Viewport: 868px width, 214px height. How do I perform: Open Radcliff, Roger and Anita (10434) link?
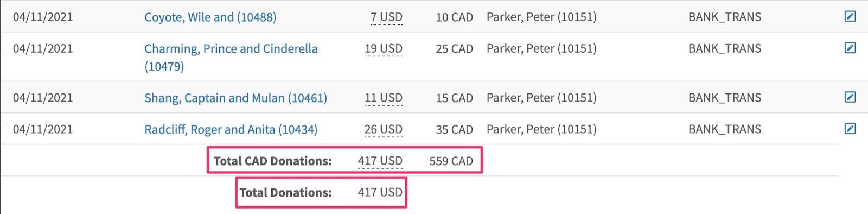(231, 129)
